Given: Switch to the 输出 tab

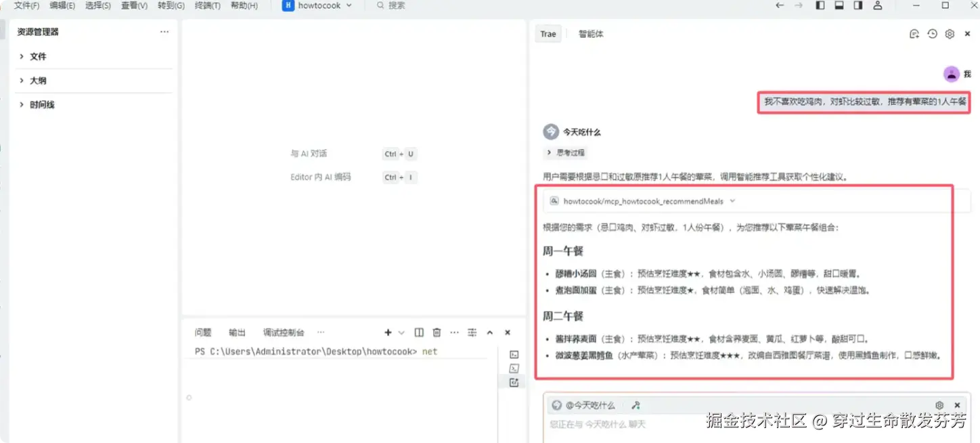Looking at the screenshot, I should pos(237,332).
